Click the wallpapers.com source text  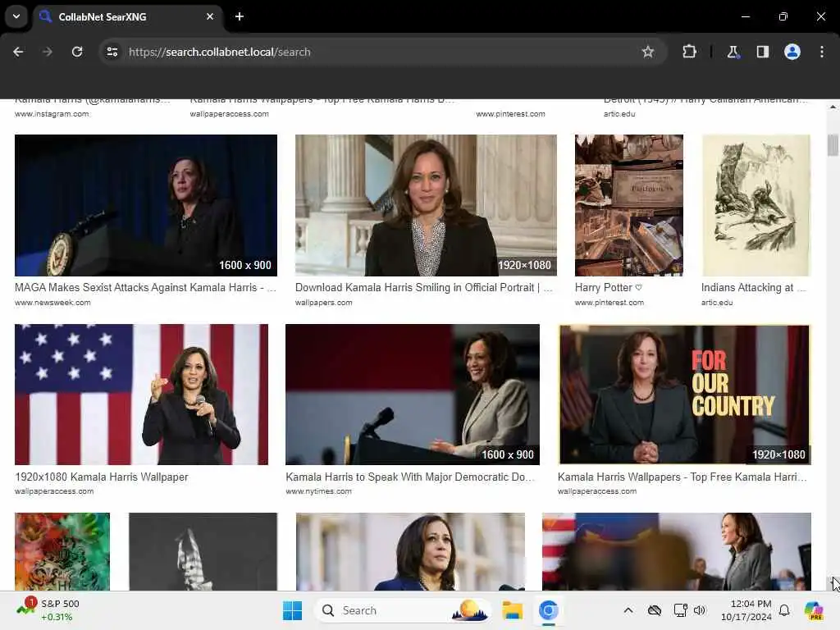323,303
